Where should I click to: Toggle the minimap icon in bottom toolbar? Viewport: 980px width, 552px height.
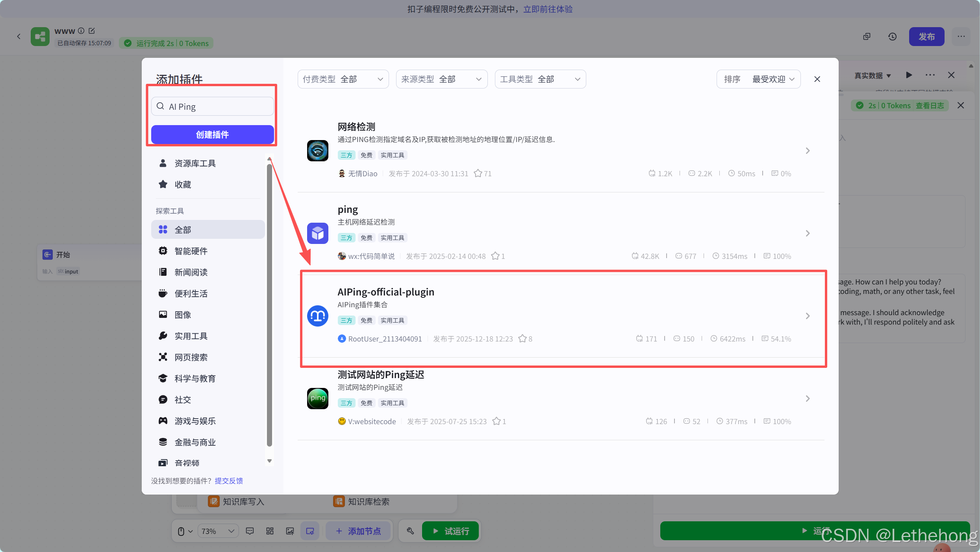coord(310,531)
